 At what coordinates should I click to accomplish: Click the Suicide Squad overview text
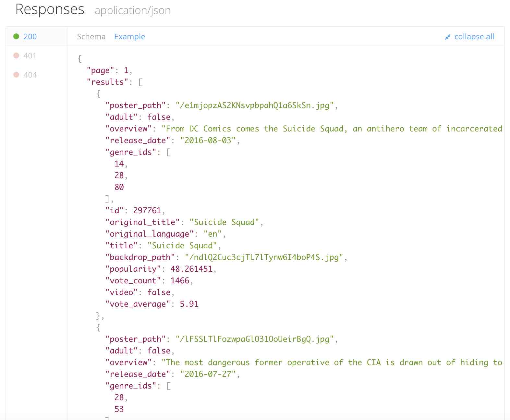pos(332,129)
